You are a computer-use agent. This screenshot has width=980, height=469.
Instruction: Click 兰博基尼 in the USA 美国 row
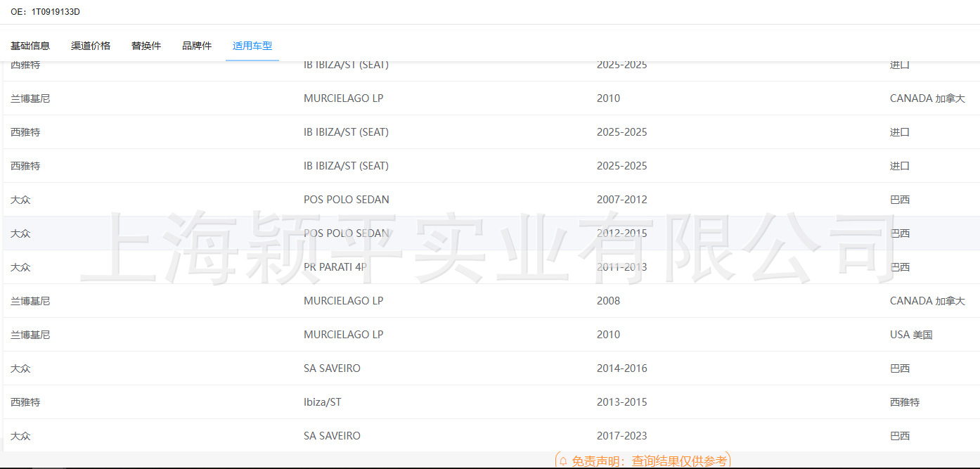(x=30, y=335)
